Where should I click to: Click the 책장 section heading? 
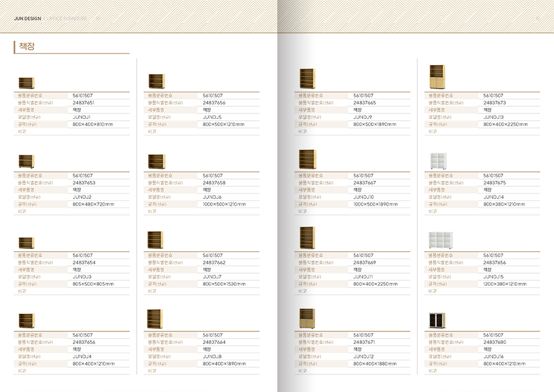(x=27, y=46)
